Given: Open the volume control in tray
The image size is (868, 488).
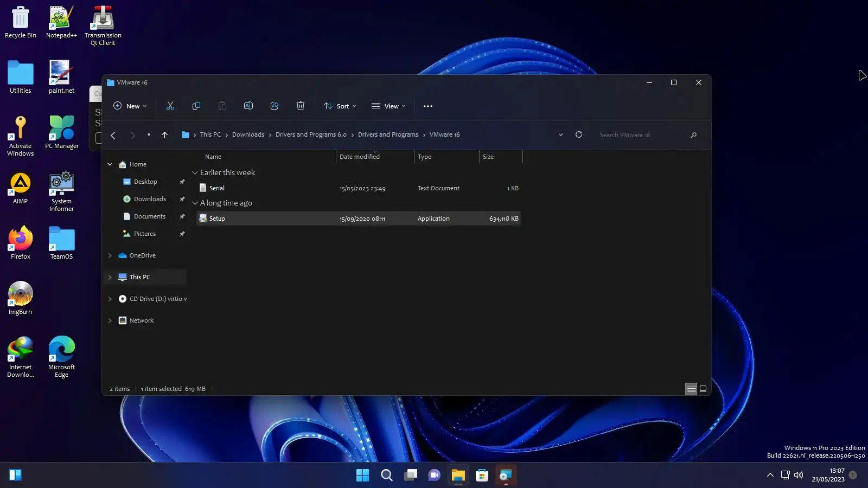Looking at the screenshot, I should coord(799,476).
